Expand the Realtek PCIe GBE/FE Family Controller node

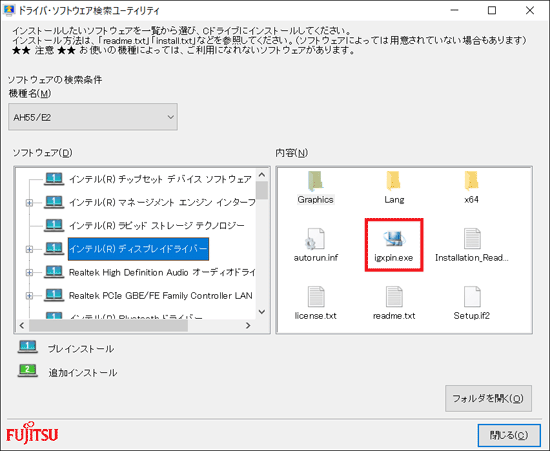click(x=29, y=296)
